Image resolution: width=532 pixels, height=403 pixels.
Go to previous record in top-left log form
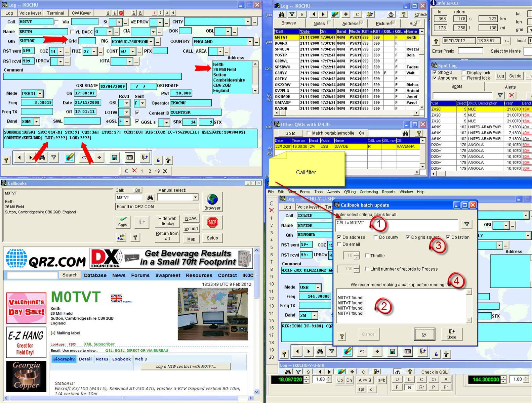[x=19, y=158]
